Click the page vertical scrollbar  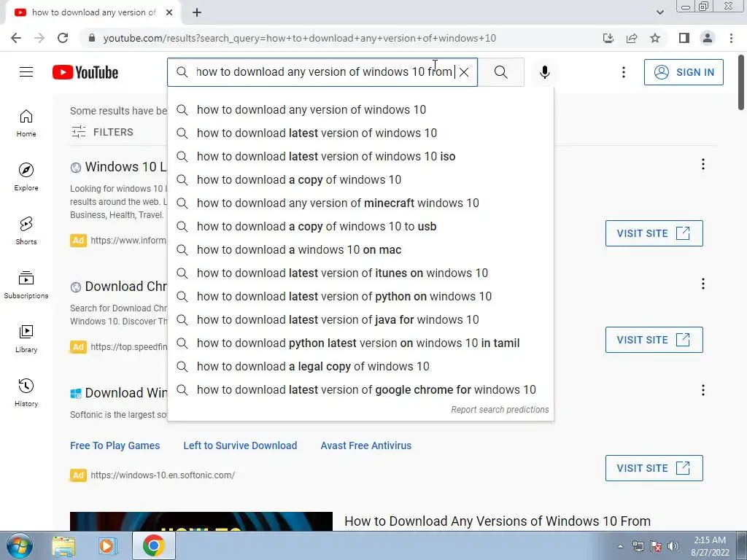[741, 81]
